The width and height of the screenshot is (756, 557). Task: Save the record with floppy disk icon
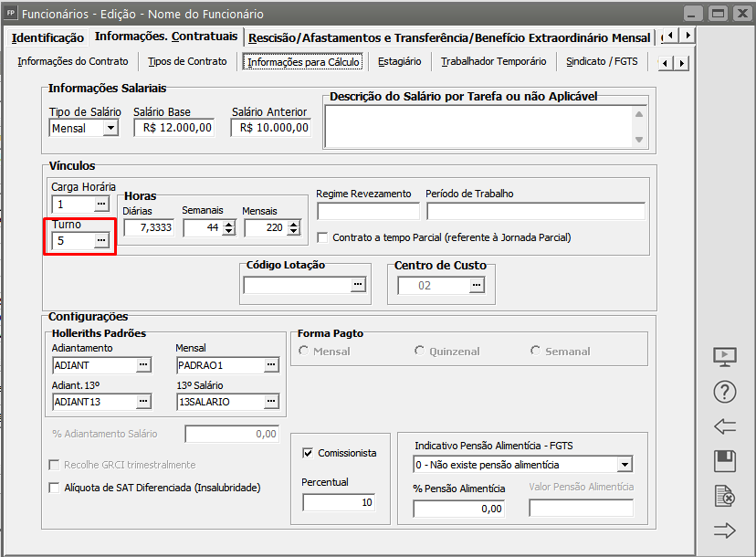pos(724,461)
